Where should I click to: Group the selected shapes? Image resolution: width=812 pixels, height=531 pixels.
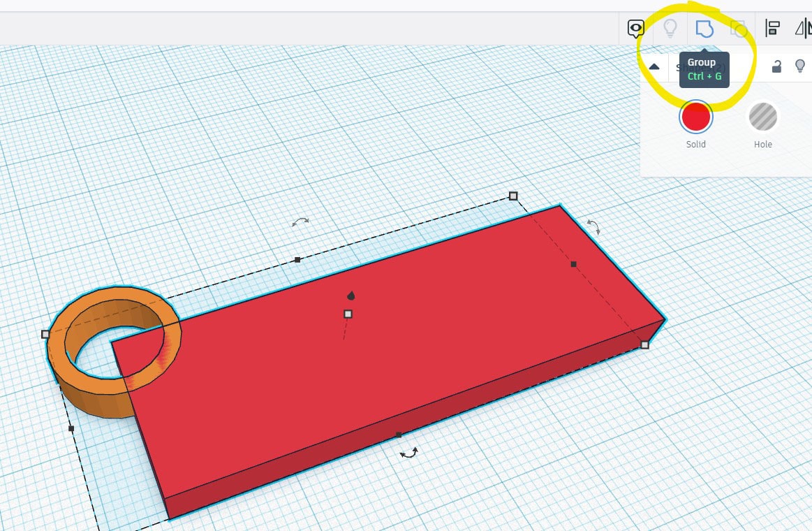pos(704,29)
